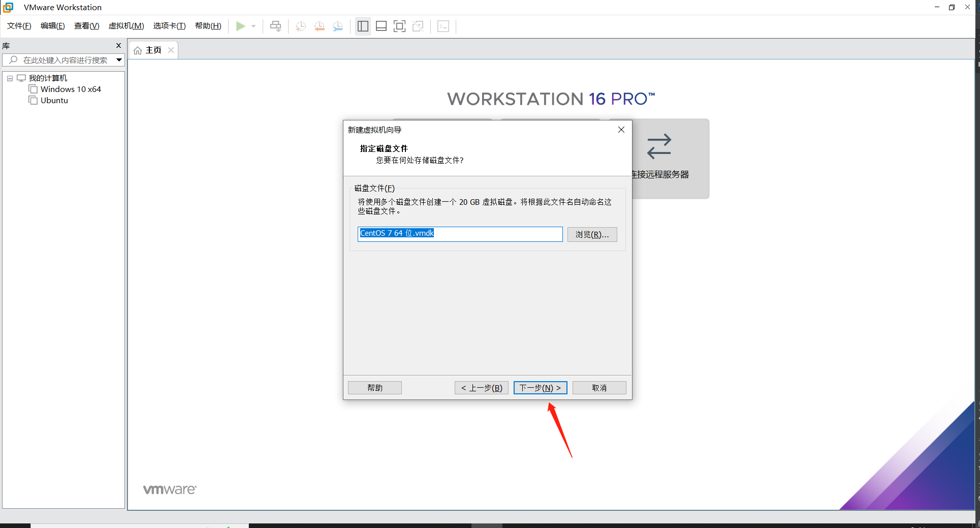Open the 帮助(H) menu
This screenshot has height=528, width=980.
point(208,26)
